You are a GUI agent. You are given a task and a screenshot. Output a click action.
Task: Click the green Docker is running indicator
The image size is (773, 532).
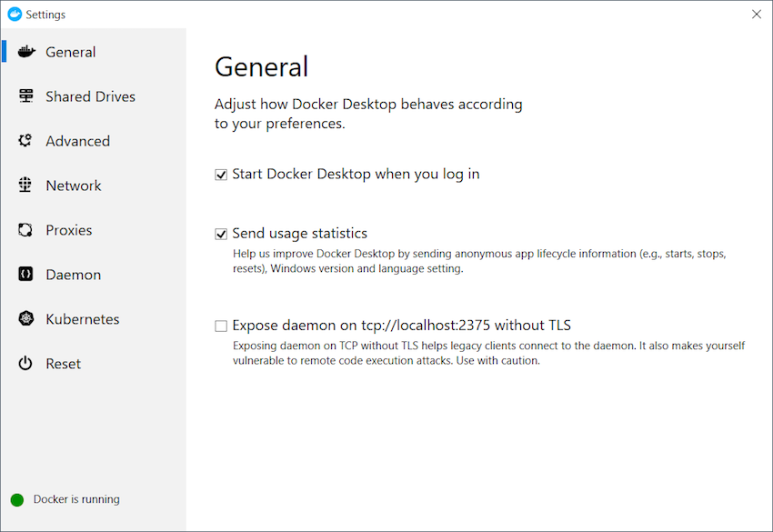coord(17,500)
